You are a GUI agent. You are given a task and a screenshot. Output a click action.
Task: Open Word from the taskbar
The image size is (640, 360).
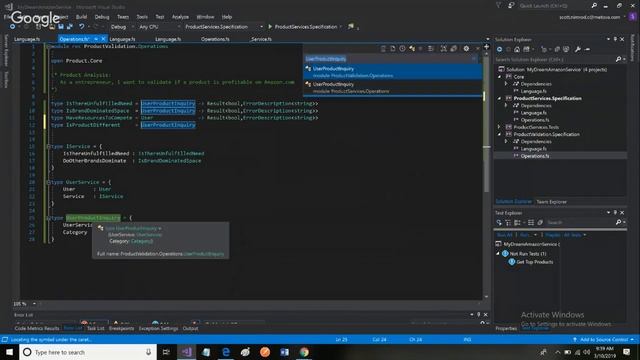coord(284,352)
